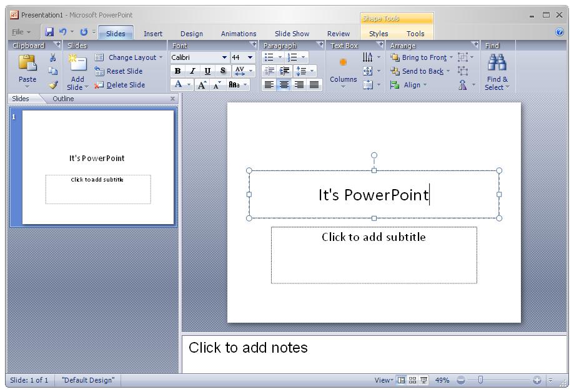Click the zoom slider handle
This screenshot has height=392, width=574.
click(481, 380)
